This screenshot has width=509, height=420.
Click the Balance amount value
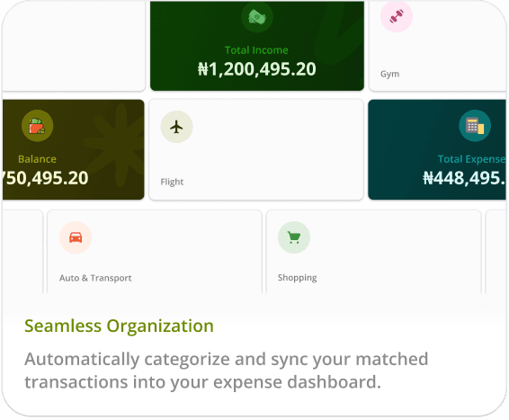(45, 178)
